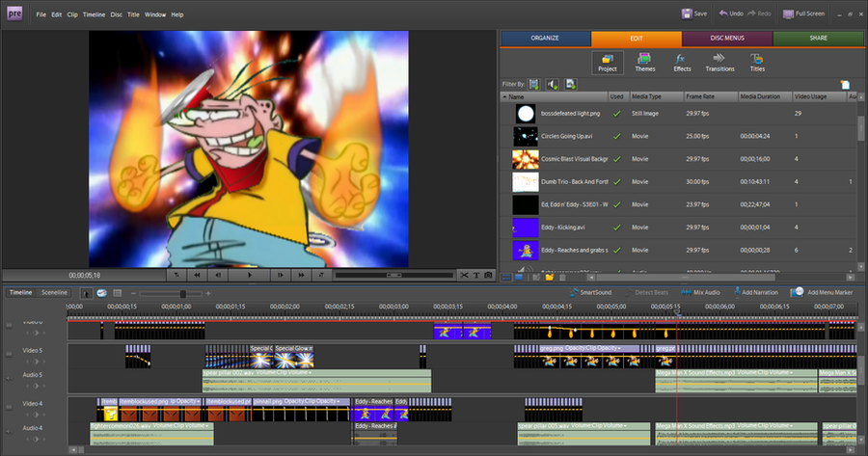Click the timeline Properties icon
The width and height of the screenshot is (868, 456).
tap(118, 293)
